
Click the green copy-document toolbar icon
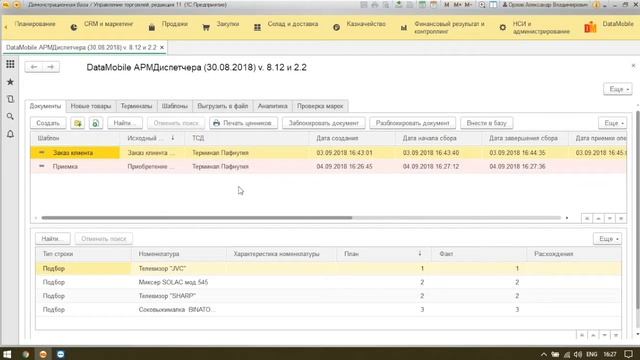[78, 123]
